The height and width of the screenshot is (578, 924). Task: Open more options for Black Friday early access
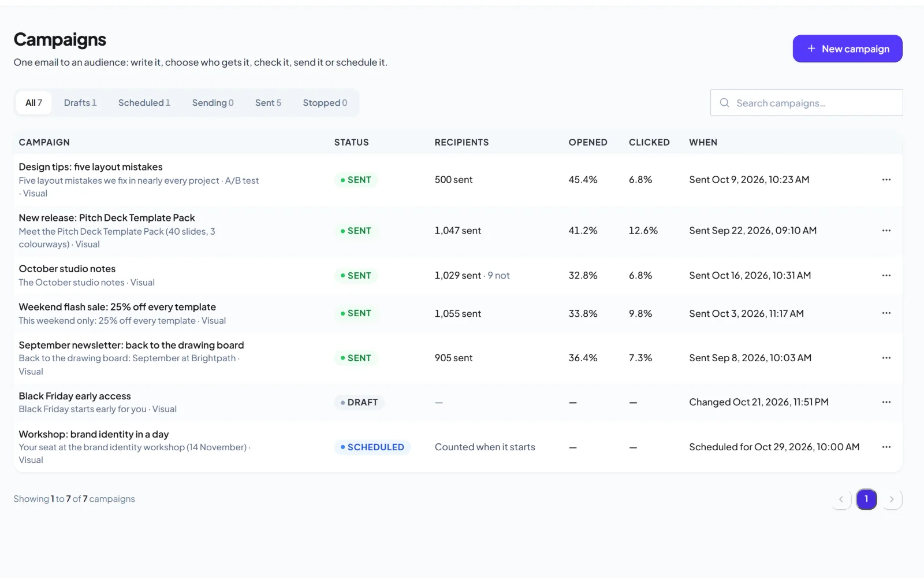[x=886, y=402]
